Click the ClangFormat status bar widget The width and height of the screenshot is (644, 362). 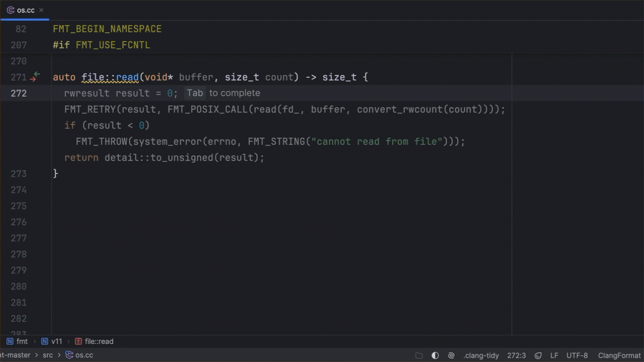pos(619,355)
